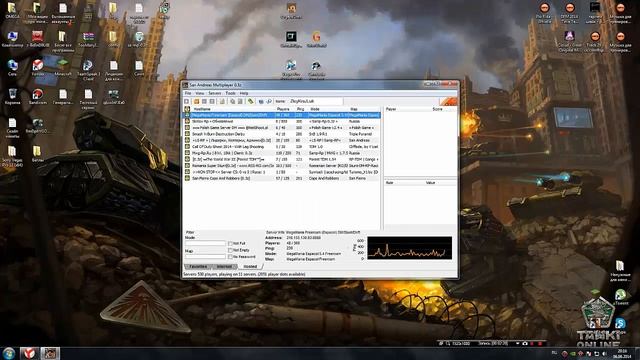This screenshot has height=360, width=640.
Task: Click the SA-MP taskbar button
Action: pyautogui.click(x=50, y=353)
